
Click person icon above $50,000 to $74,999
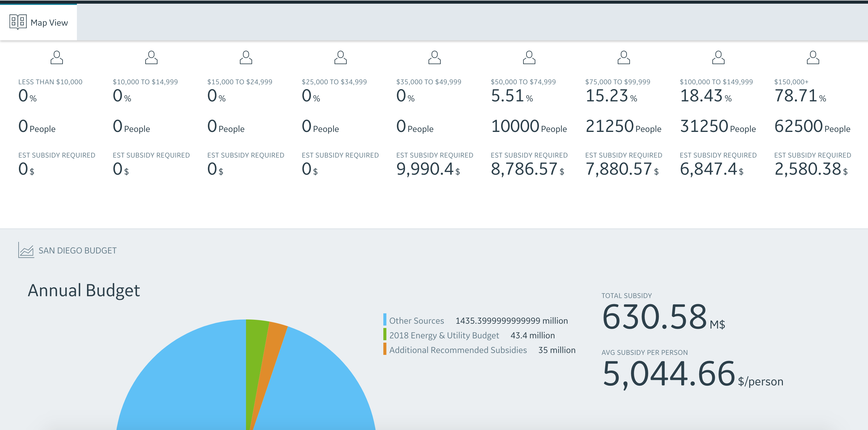(x=529, y=58)
